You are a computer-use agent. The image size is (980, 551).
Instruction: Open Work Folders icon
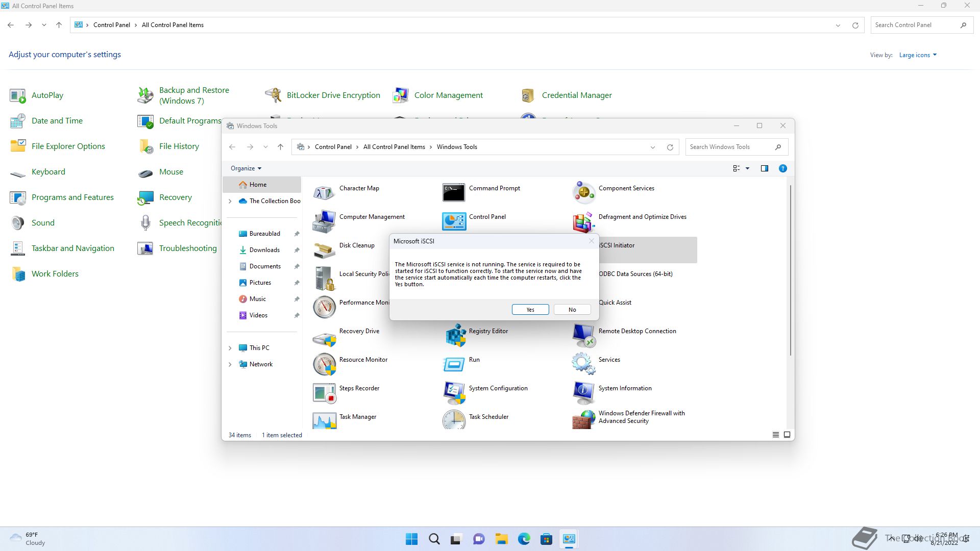coord(18,274)
